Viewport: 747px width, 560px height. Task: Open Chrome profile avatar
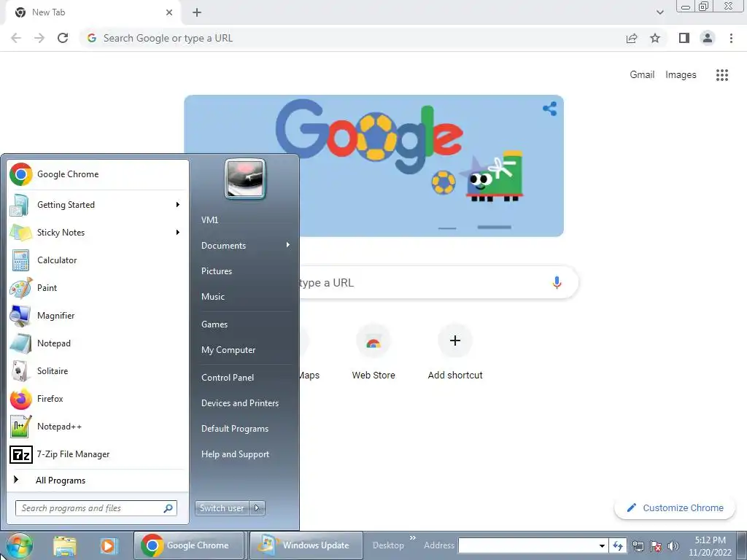(x=708, y=38)
